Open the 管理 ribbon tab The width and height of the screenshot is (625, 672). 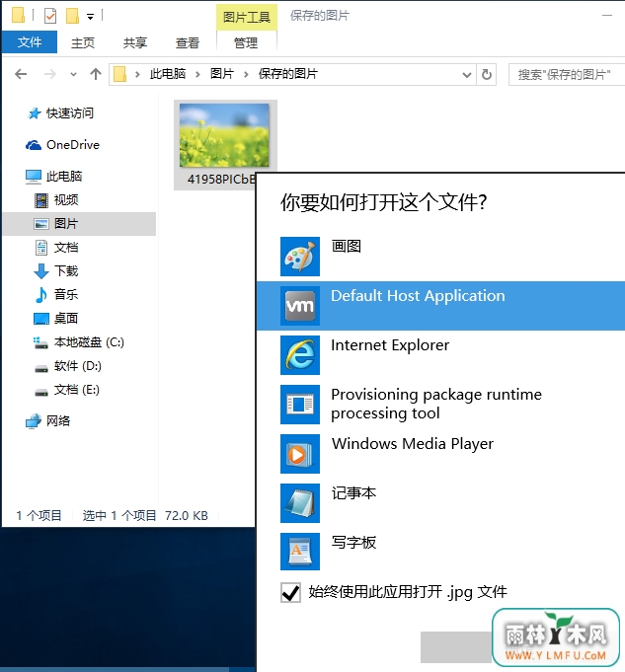tap(246, 42)
